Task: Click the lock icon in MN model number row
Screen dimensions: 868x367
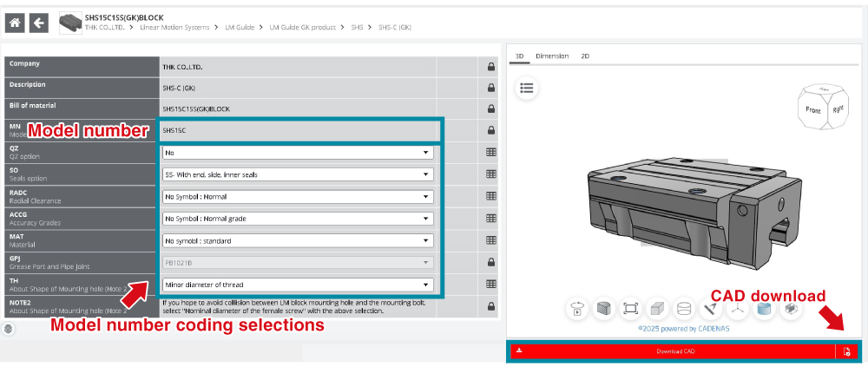Action: click(x=490, y=131)
